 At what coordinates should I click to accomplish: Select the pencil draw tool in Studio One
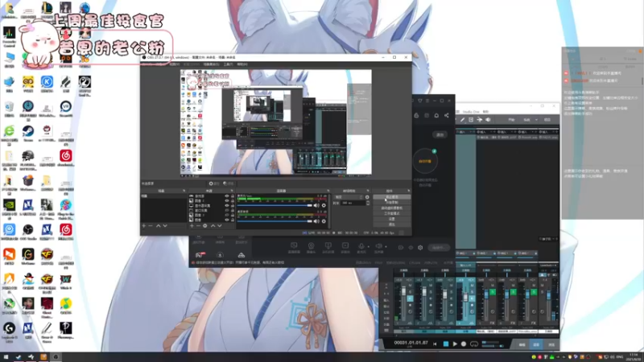462,119
